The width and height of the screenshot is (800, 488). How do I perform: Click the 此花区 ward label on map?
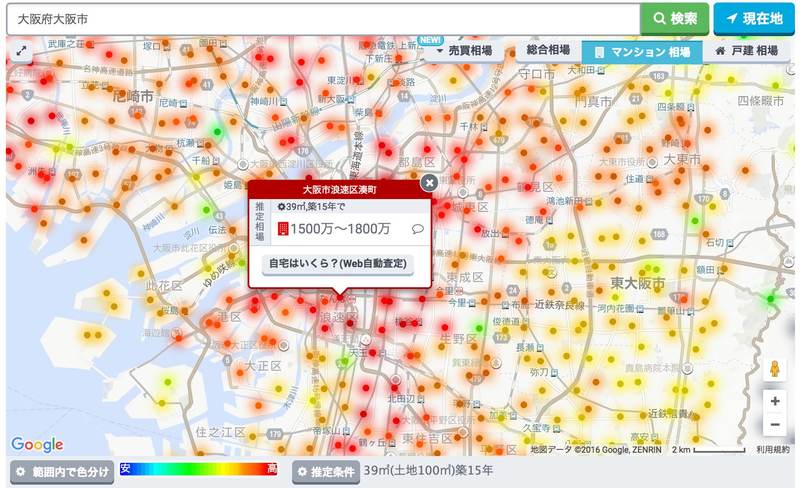click(164, 286)
